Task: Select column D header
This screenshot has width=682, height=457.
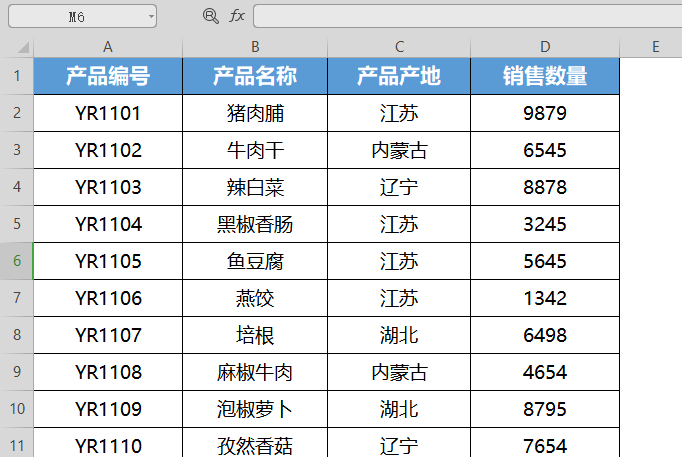Action: [x=545, y=47]
